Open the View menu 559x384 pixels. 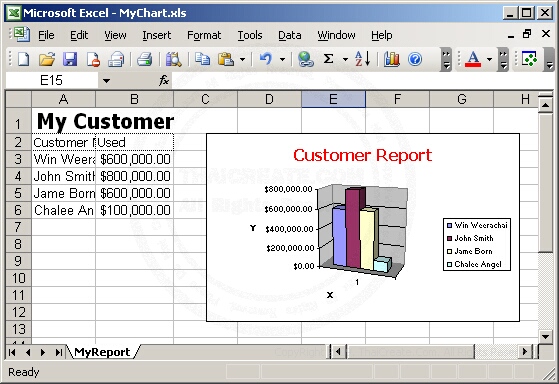click(115, 35)
